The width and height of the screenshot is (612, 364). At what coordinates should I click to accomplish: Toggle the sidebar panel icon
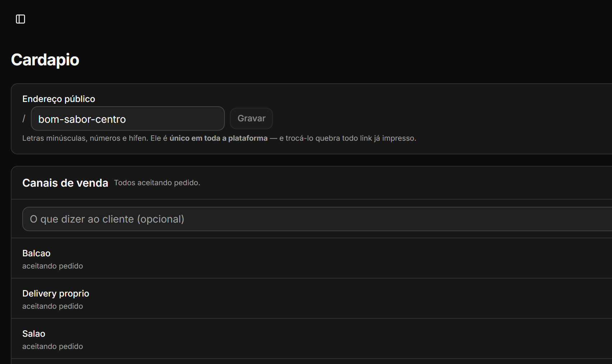20,19
